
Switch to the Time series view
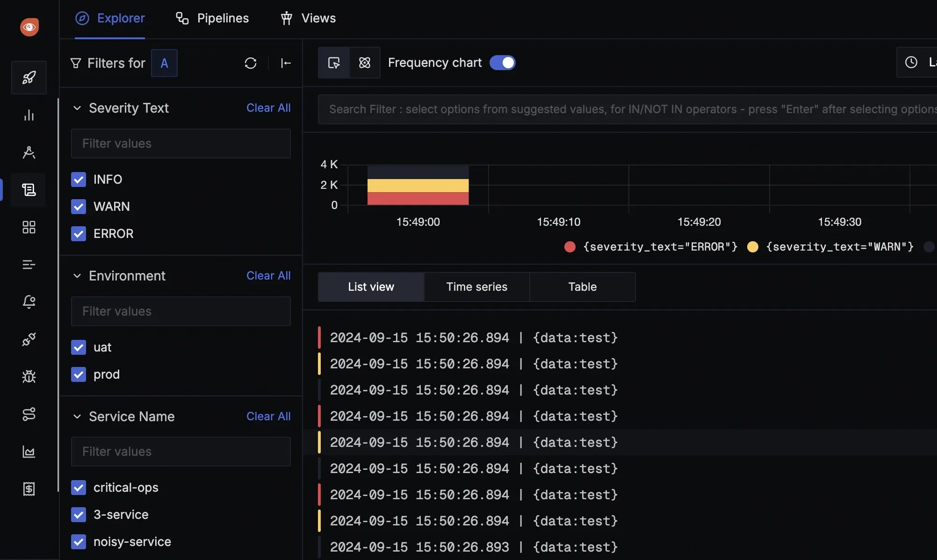coord(476,287)
